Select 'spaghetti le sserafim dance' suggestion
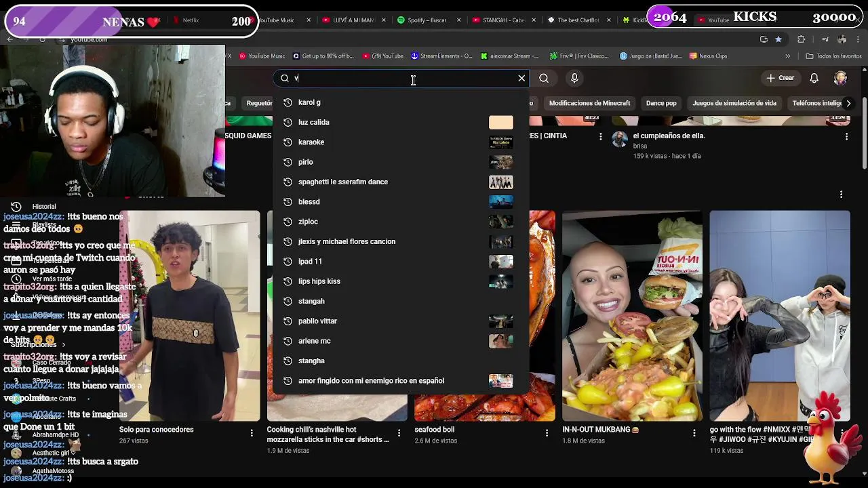The height and width of the screenshot is (488, 868). coord(401,182)
